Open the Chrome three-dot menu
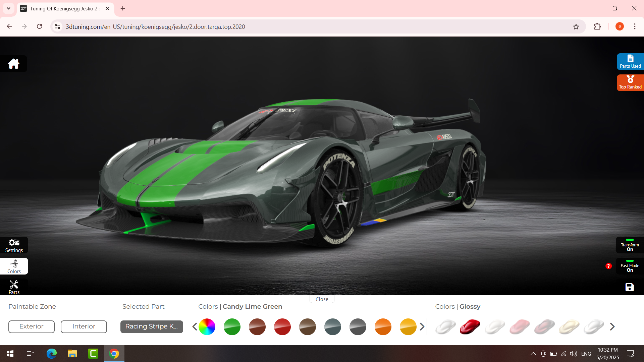 (x=635, y=26)
